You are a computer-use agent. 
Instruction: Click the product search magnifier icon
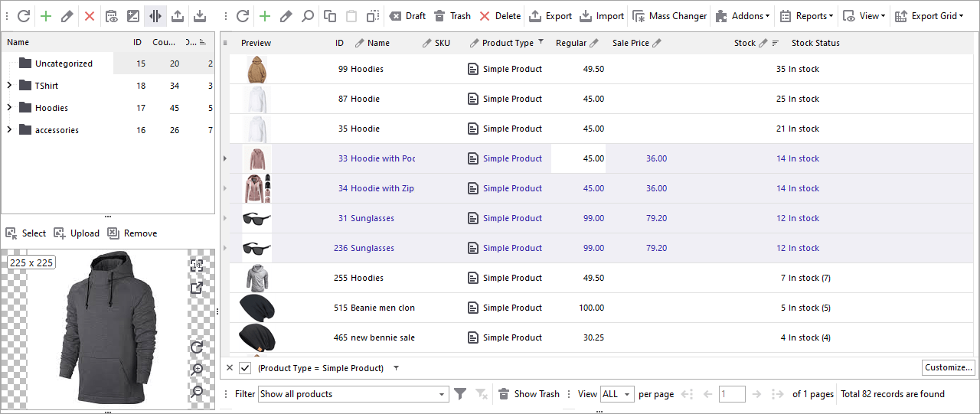[x=307, y=16]
